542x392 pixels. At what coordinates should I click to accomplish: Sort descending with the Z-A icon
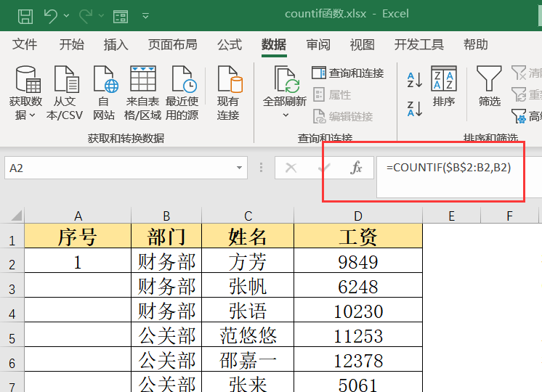pyautogui.click(x=414, y=109)
